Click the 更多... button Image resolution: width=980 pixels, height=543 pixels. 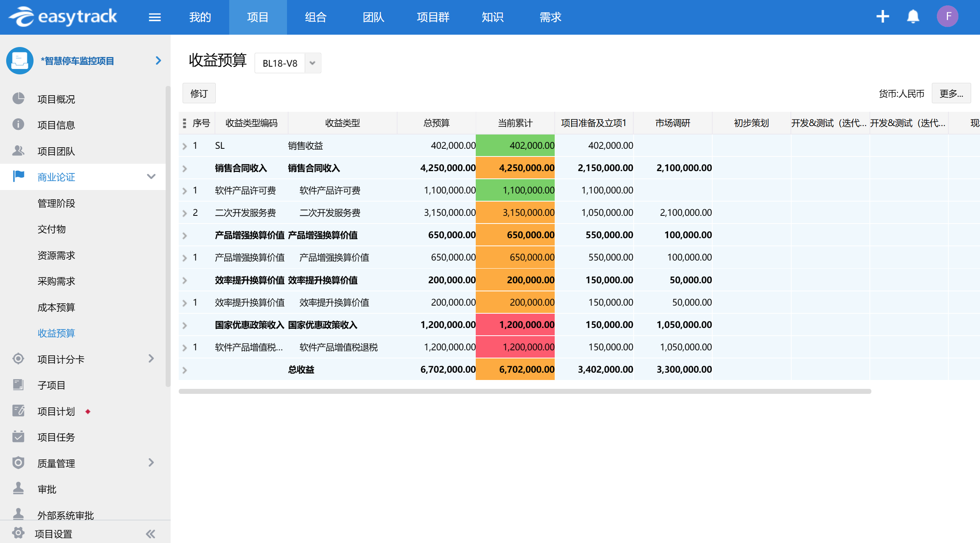pyautogui.click(x=951, y=94)
